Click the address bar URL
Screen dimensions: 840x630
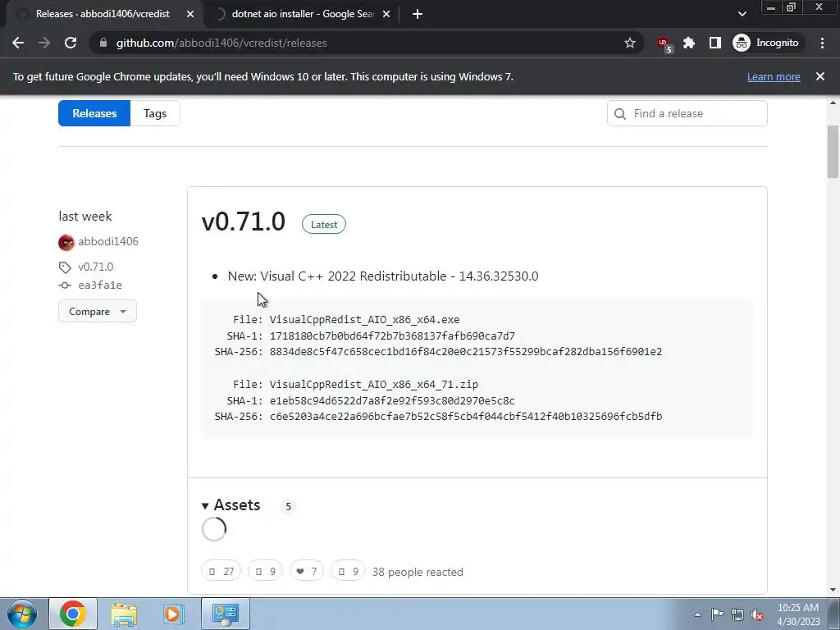221,43
